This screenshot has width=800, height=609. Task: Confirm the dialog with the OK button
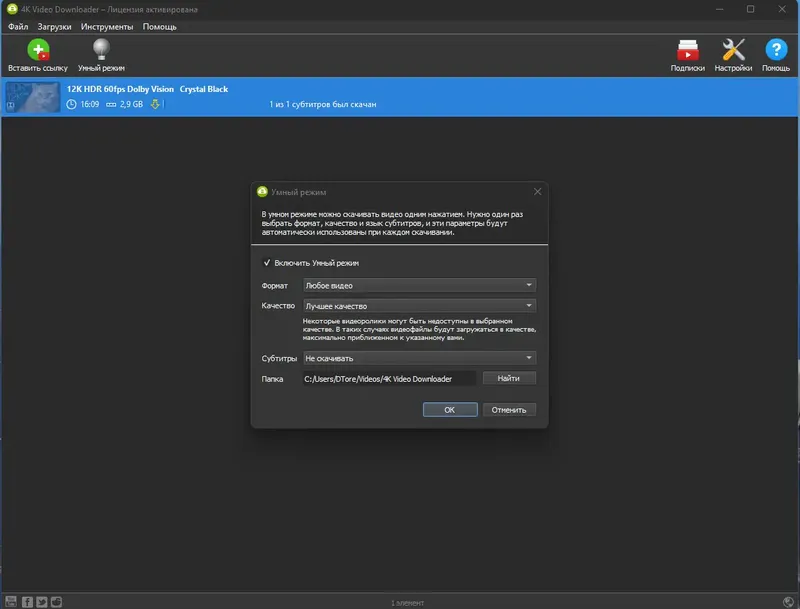pyautogui.click(x=450, y=410)
